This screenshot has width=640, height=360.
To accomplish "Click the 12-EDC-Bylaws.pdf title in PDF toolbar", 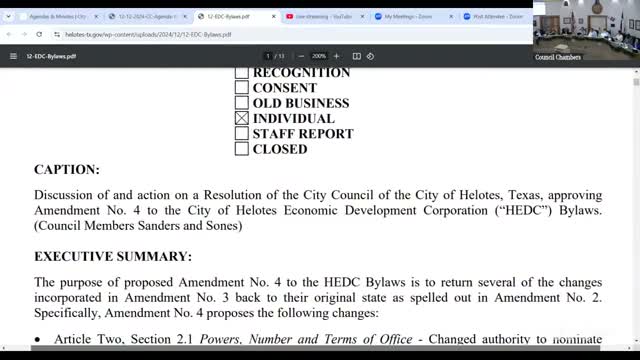I will coord(51,56).
